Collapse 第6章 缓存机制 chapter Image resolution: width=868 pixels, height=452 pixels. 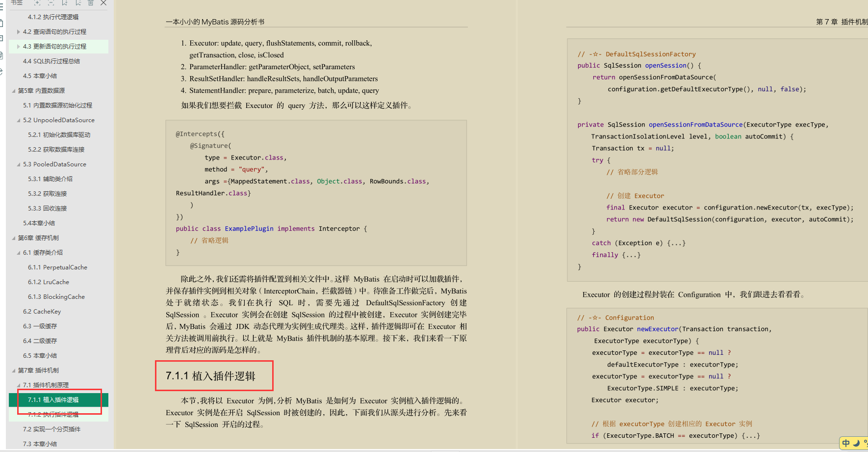(14, 238)
